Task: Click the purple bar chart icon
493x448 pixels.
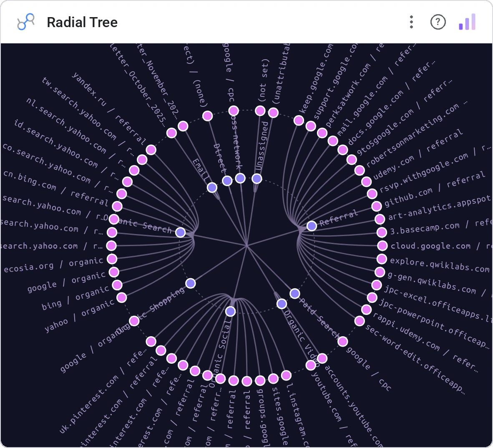Action: (x=467, y=22)
